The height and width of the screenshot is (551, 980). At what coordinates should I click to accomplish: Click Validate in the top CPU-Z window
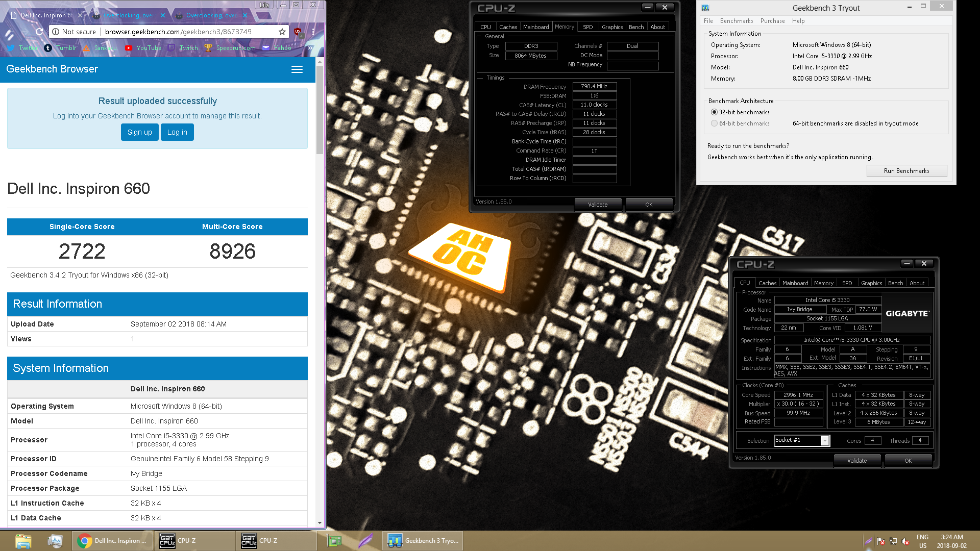[598, 205]
